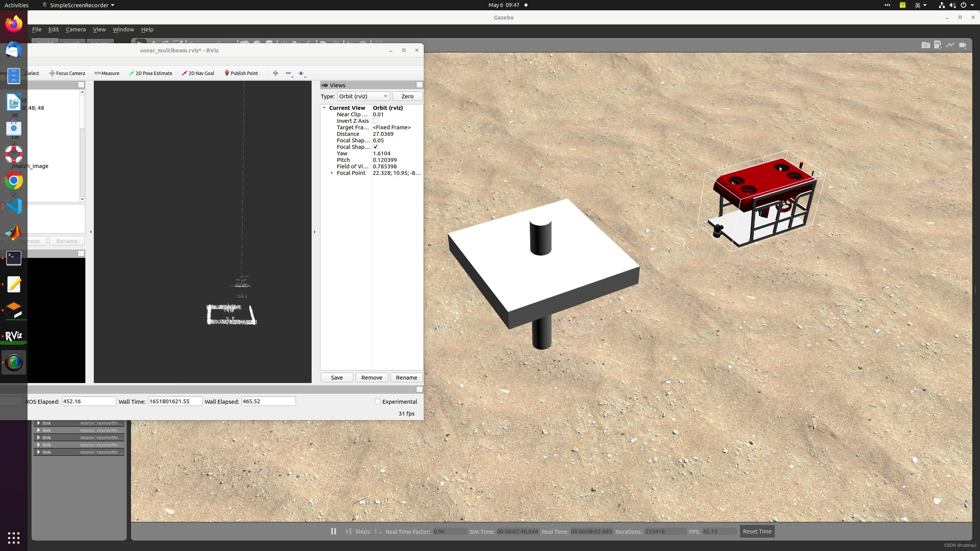Open the Camera menu in Gazebo
This screenshot has width=980, height=551.
click(75, 29)
